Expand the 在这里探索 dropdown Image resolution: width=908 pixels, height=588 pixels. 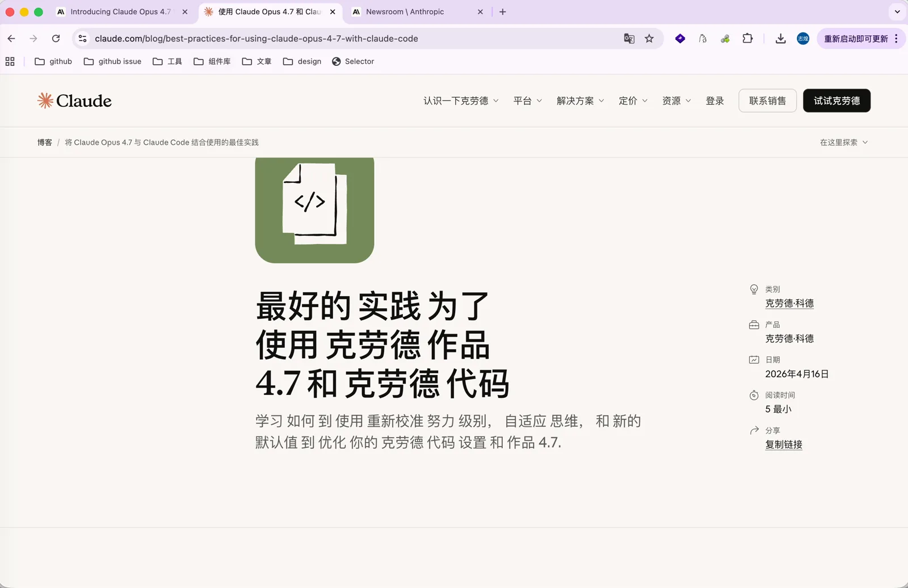(x=844, y=142)
